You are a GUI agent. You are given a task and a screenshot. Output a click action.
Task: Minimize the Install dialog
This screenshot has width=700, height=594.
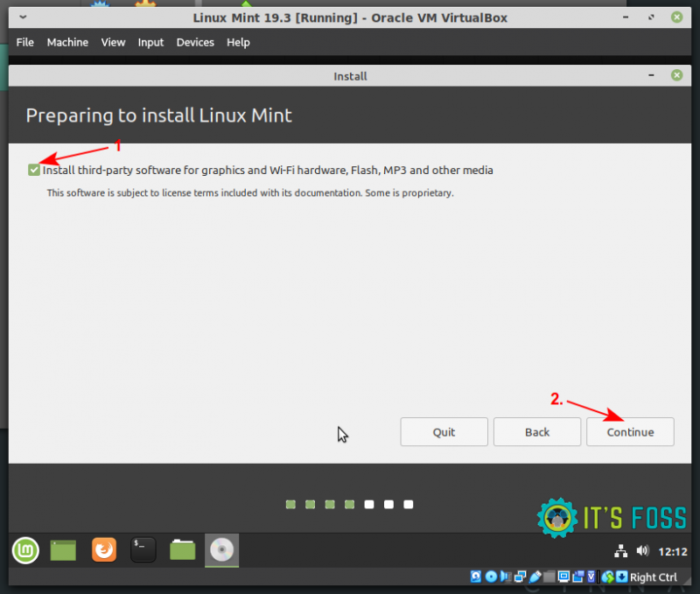tap(651, 75)
